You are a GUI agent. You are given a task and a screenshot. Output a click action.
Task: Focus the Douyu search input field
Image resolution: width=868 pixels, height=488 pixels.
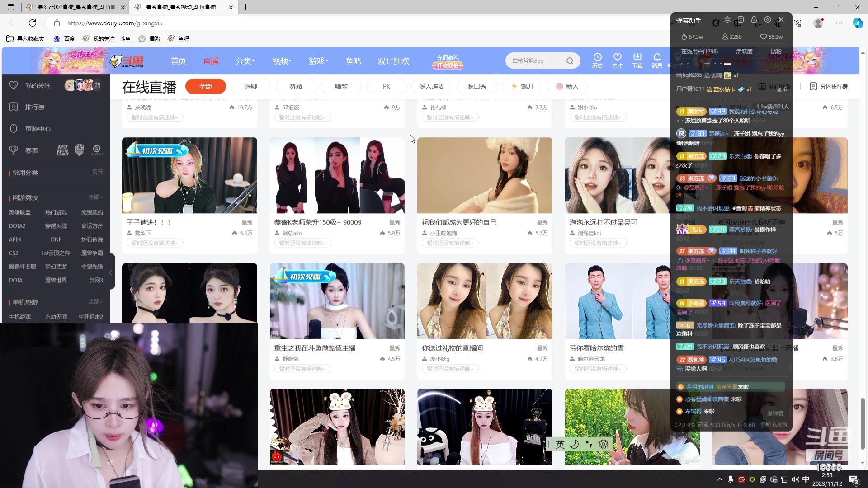coord(536,61)
